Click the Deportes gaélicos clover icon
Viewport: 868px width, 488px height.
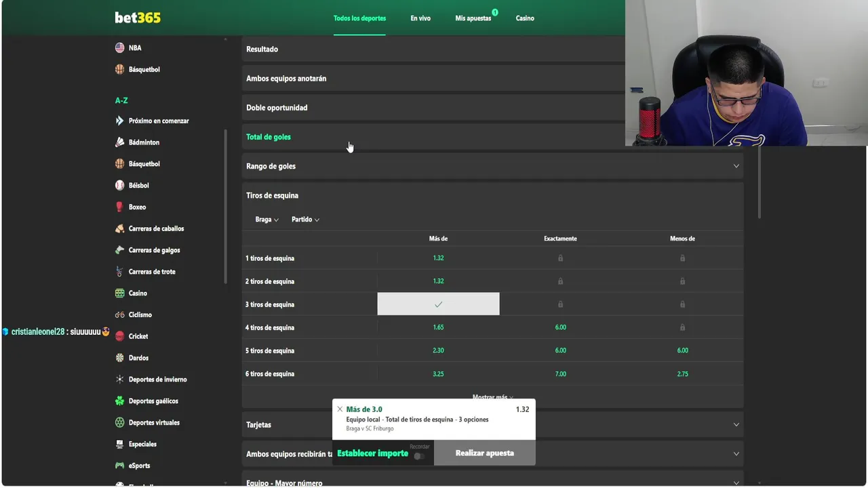(119, 401)
